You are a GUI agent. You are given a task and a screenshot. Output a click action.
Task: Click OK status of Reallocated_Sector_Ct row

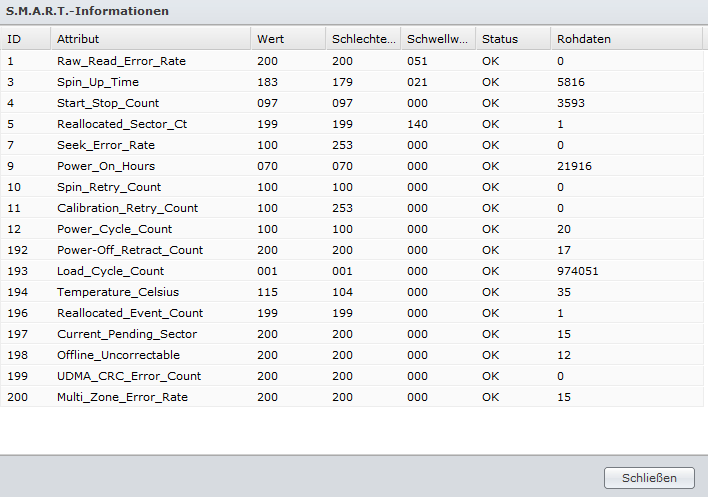coord(491,124)
